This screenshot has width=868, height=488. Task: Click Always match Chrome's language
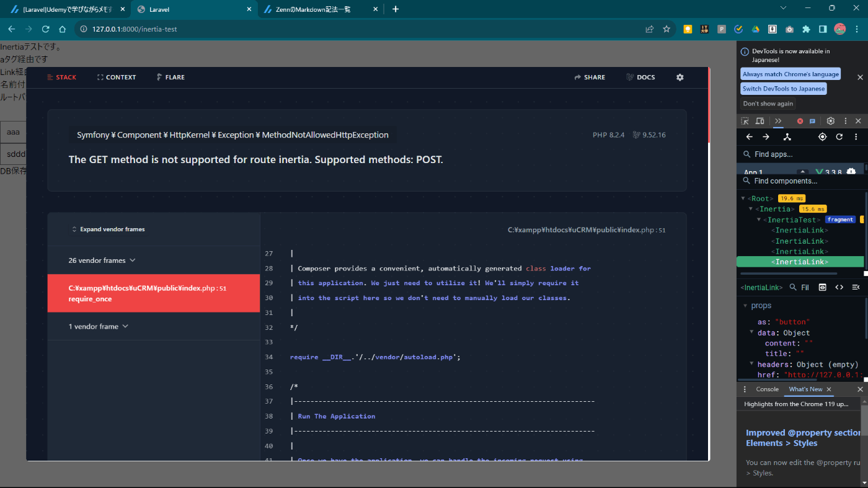790,74
